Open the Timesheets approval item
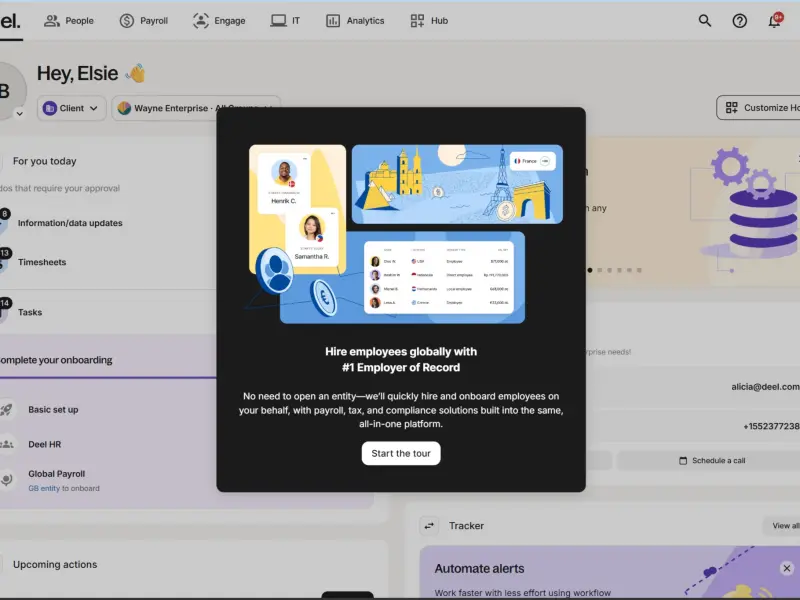 pyautogui.click(x=42, y=262)
